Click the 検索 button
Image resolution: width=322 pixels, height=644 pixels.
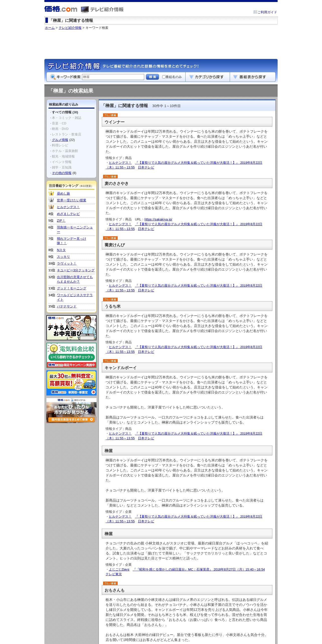point(152,77)
